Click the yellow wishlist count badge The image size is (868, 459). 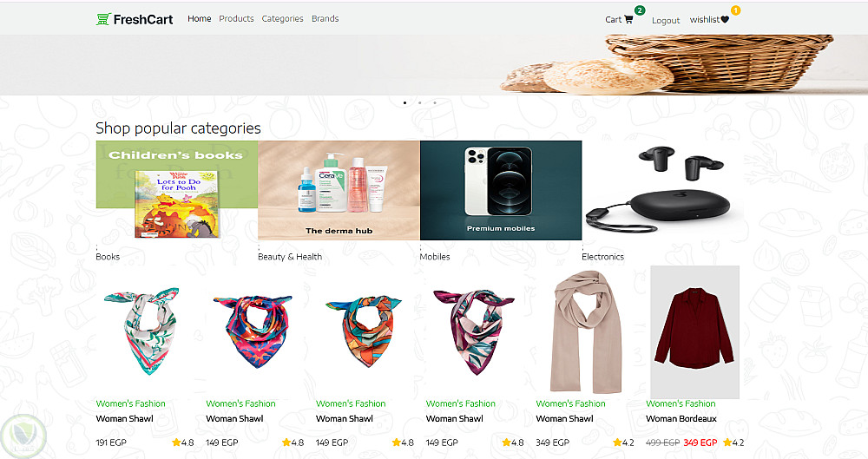point(735,10)
